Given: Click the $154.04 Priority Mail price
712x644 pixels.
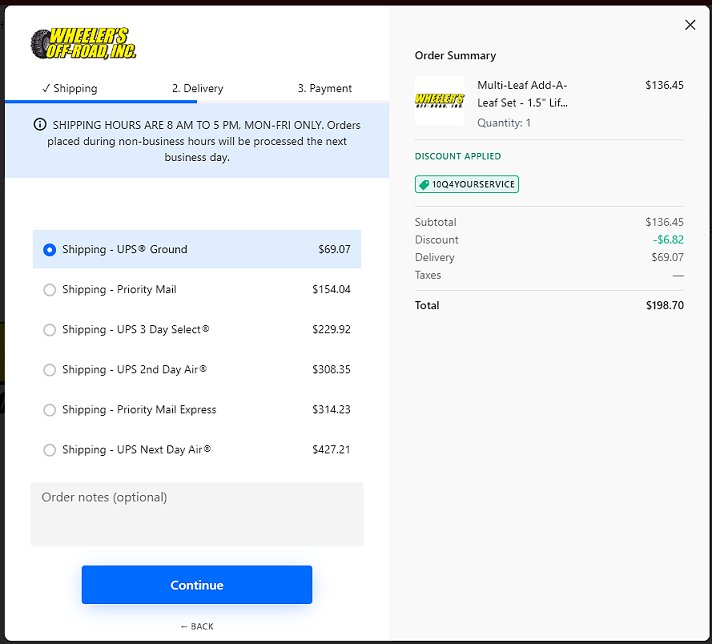Looking at the screenshot, I should click(x=331, y=289).
